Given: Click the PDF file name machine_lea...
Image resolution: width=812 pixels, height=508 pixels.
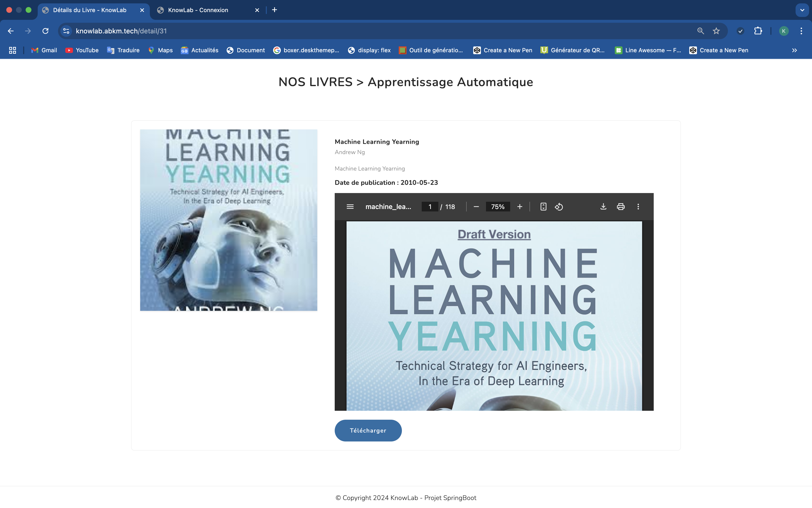Looking at the screenshot, I should 388,207.
